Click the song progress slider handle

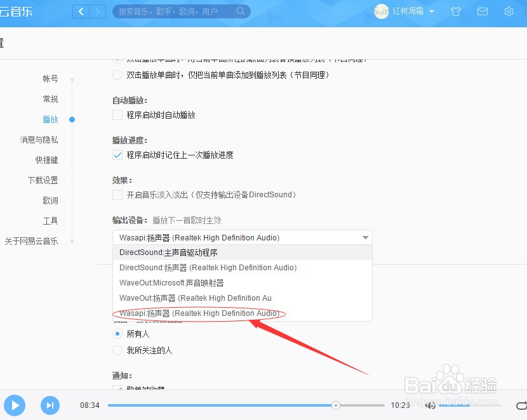pos(335,405)
